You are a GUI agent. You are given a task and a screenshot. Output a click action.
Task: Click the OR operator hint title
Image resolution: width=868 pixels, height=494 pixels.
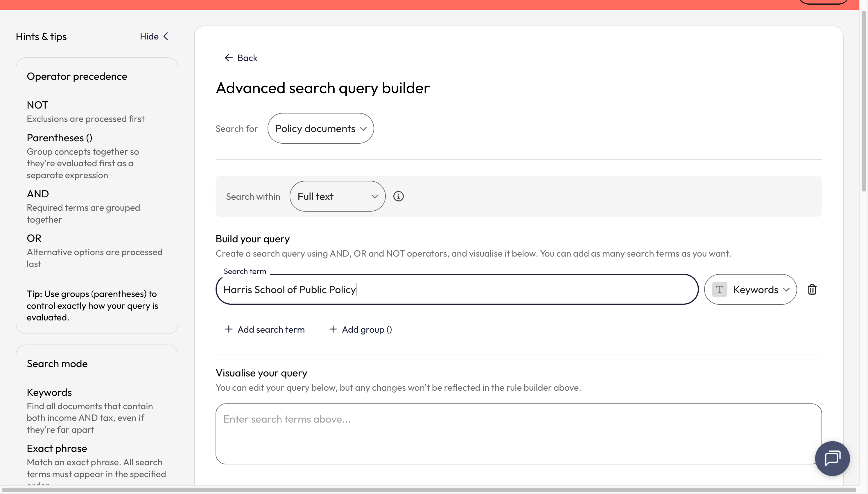click(34, 238)
